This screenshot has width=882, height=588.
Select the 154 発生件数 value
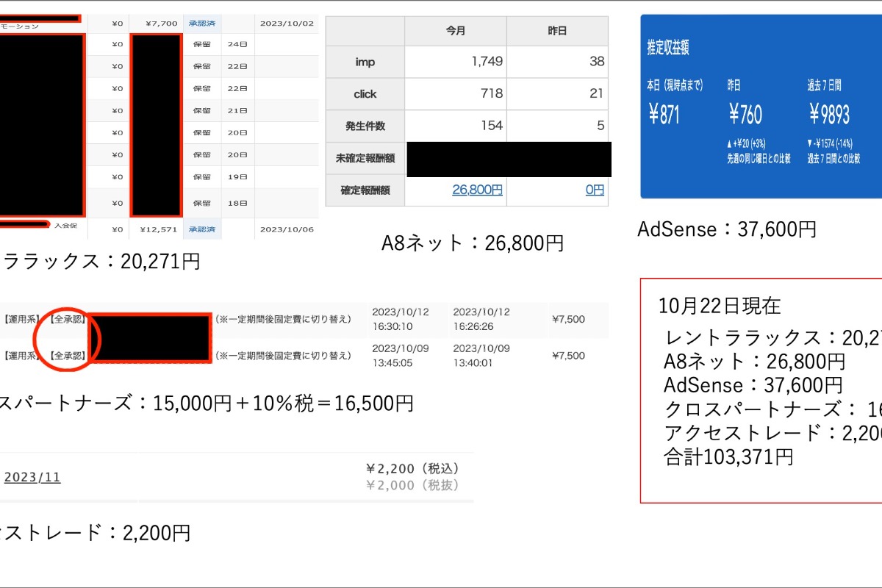(x=491, y=125)
